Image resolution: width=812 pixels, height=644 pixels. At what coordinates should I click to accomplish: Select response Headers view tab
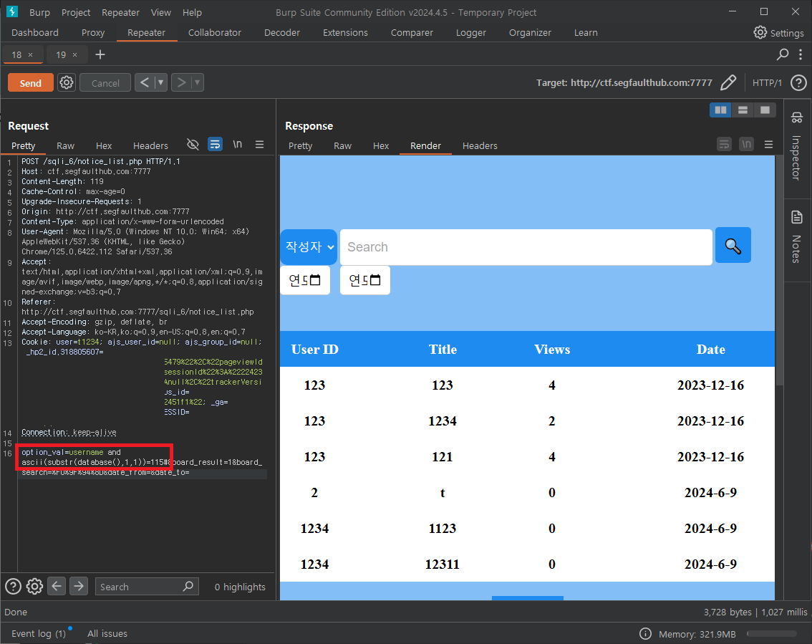tap(480, 146)
